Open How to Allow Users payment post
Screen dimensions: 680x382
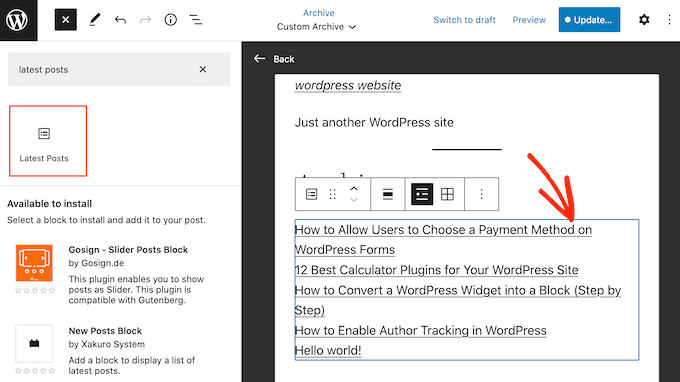pos(443,240)
